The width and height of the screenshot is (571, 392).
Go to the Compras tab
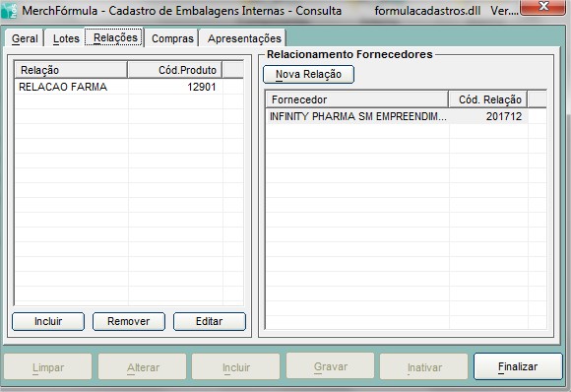point(172,38)
